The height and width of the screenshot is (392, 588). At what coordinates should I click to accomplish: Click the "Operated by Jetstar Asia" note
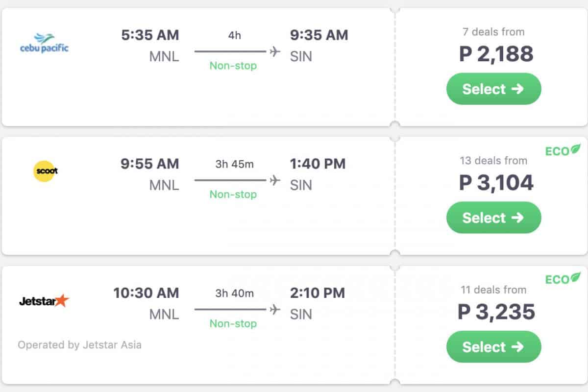click(80, 345)
